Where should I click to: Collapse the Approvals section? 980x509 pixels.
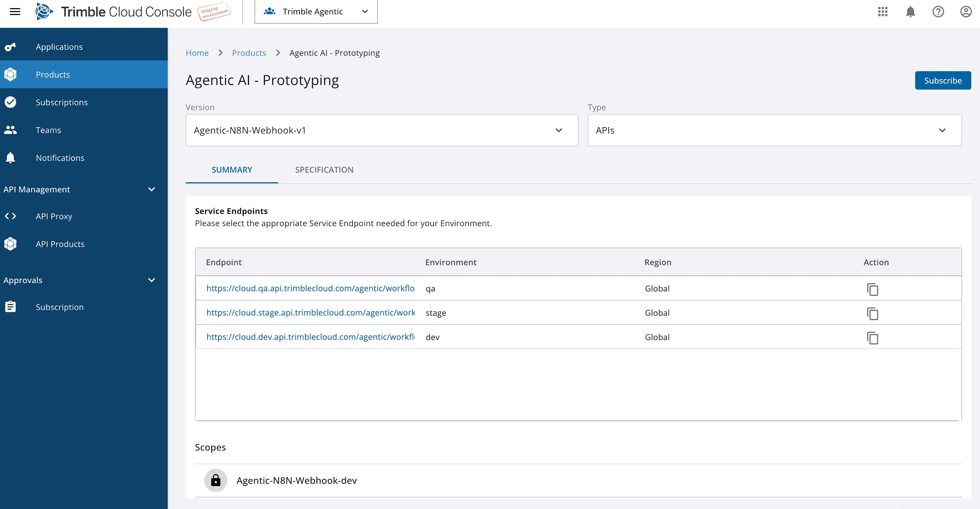click(x=151, y=280)
